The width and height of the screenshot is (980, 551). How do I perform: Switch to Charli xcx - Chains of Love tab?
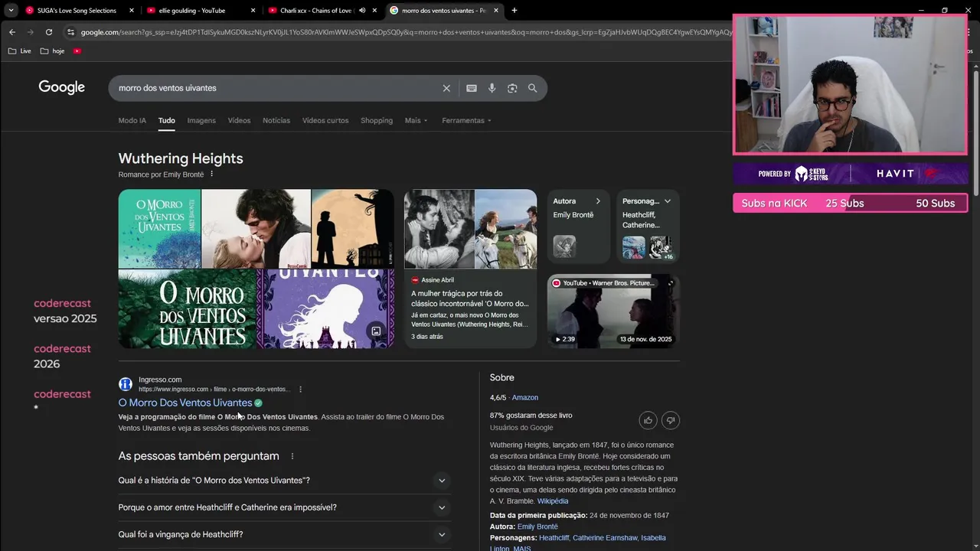click(x=314, y=11)
